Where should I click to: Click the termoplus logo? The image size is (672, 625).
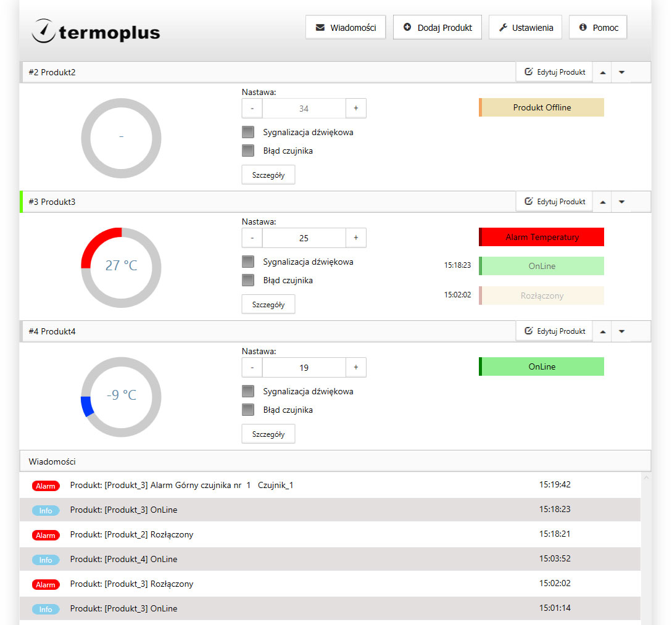tap(96, 31)
